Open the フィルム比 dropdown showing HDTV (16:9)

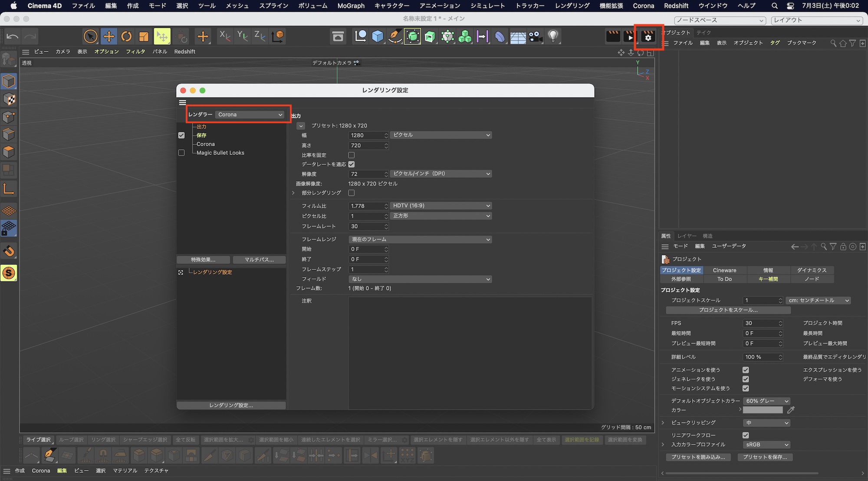point(441,205)
